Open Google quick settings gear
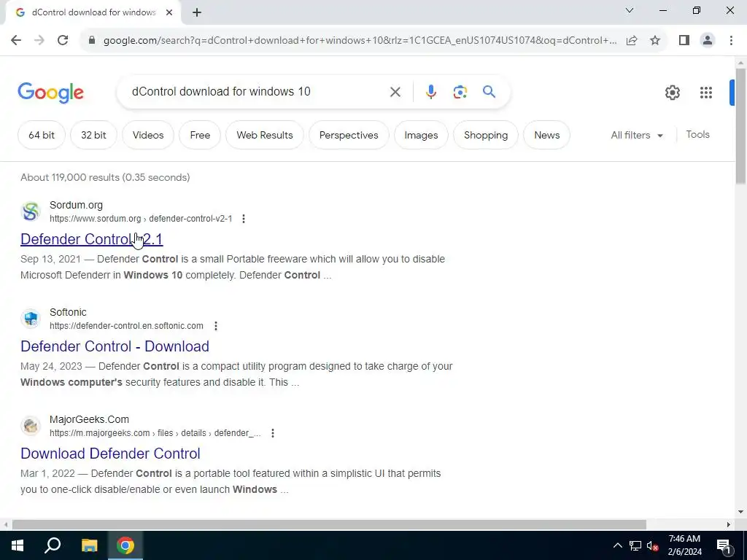 (672, 93)
